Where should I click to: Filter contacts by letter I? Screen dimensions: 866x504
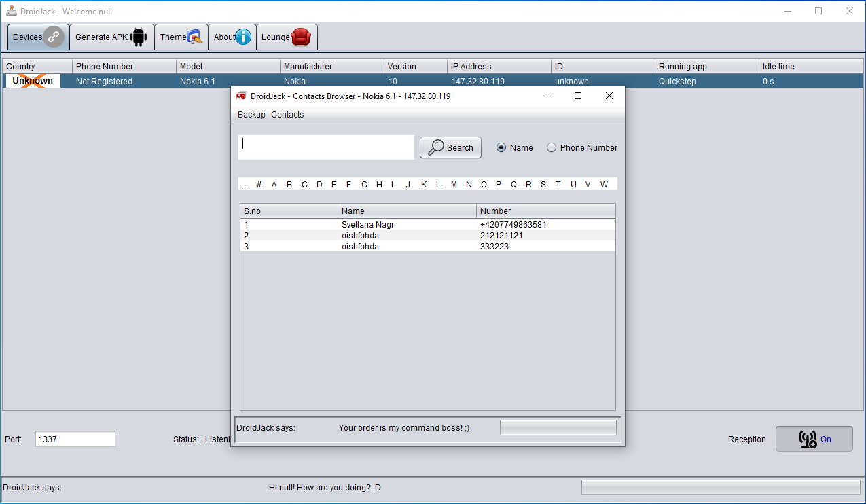392,184
